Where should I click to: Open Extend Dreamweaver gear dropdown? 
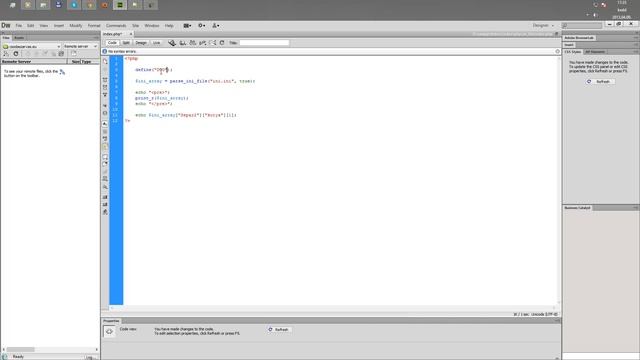click(202, 26)
